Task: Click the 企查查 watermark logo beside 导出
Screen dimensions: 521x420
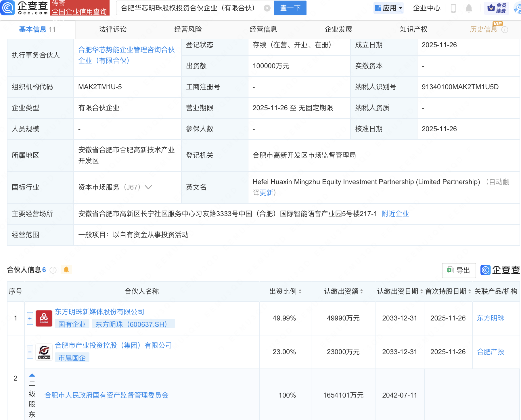Action: point(486,270)
